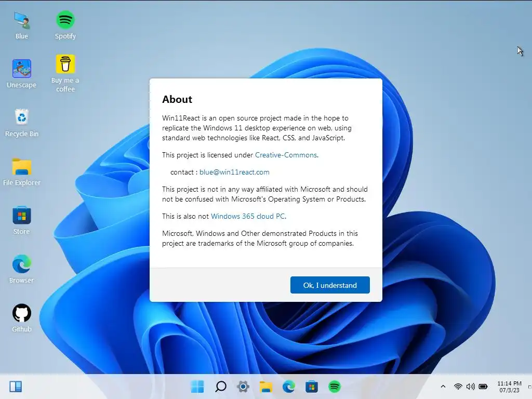This screenshot has width=532, height=399.
Task: Open the Blue desktop icon
Action: (x=22, y=25)
